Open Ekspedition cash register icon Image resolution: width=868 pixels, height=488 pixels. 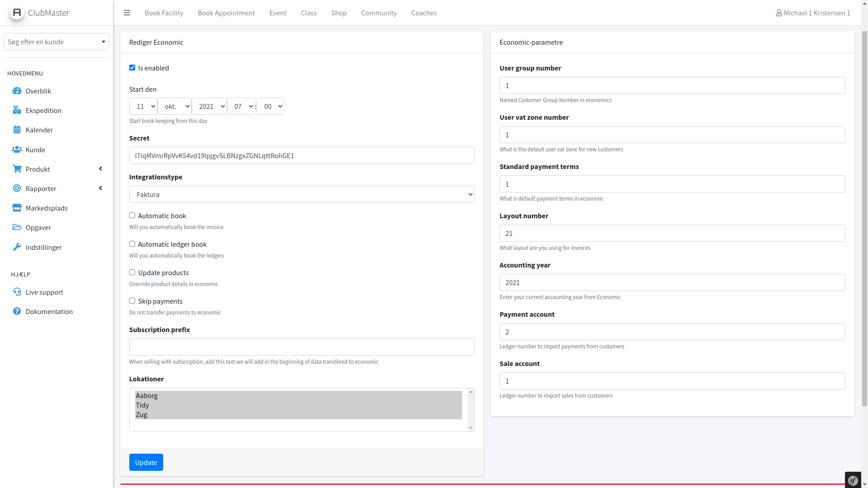click(x=17, y=110)
